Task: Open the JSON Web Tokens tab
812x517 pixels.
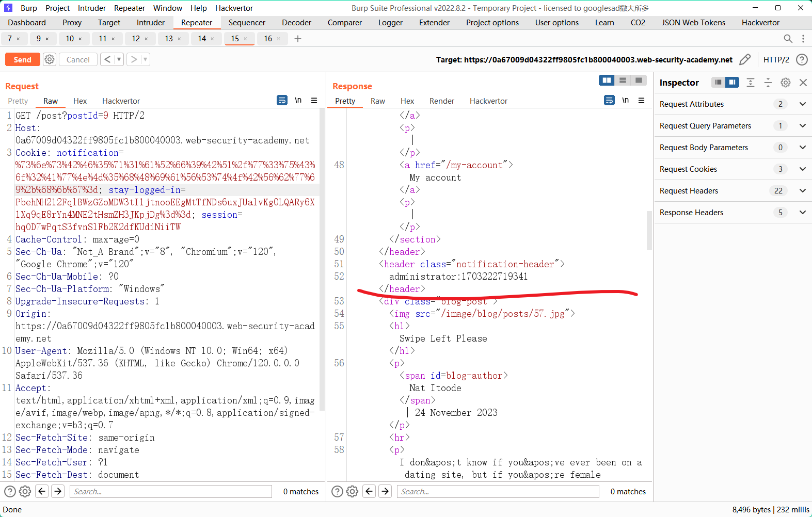Action: [x=693, y=22]
